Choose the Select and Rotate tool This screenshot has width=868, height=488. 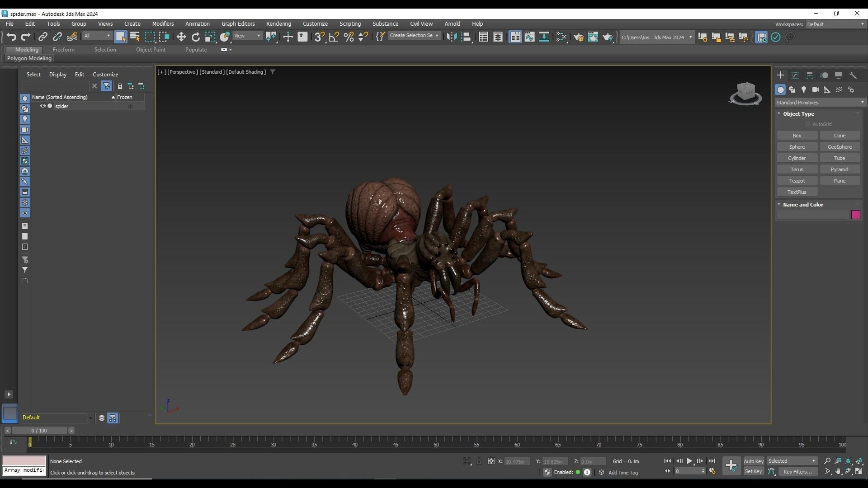point(196,37)
